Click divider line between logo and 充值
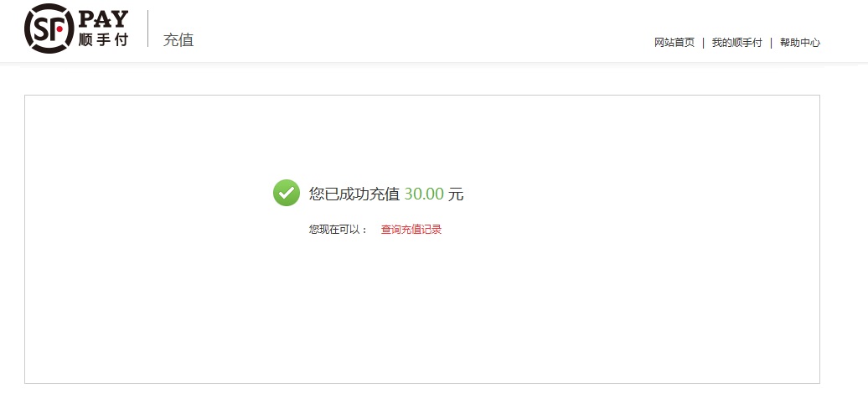 pos(147,28)
